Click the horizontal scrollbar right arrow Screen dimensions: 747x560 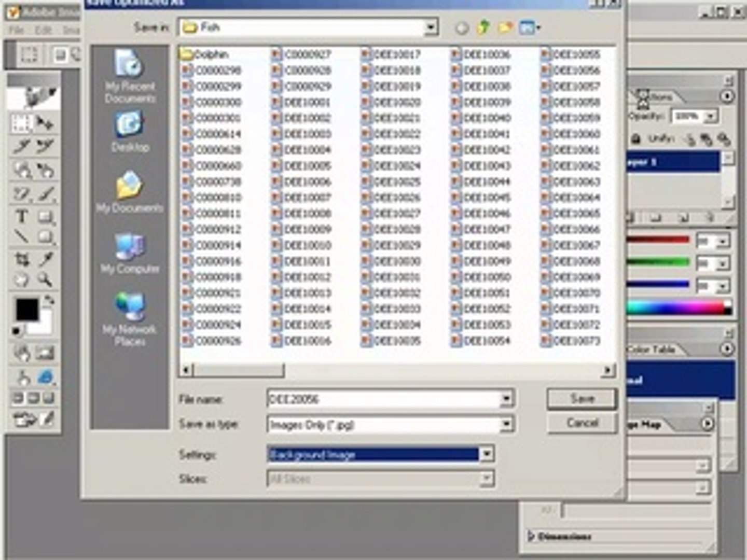608,370
